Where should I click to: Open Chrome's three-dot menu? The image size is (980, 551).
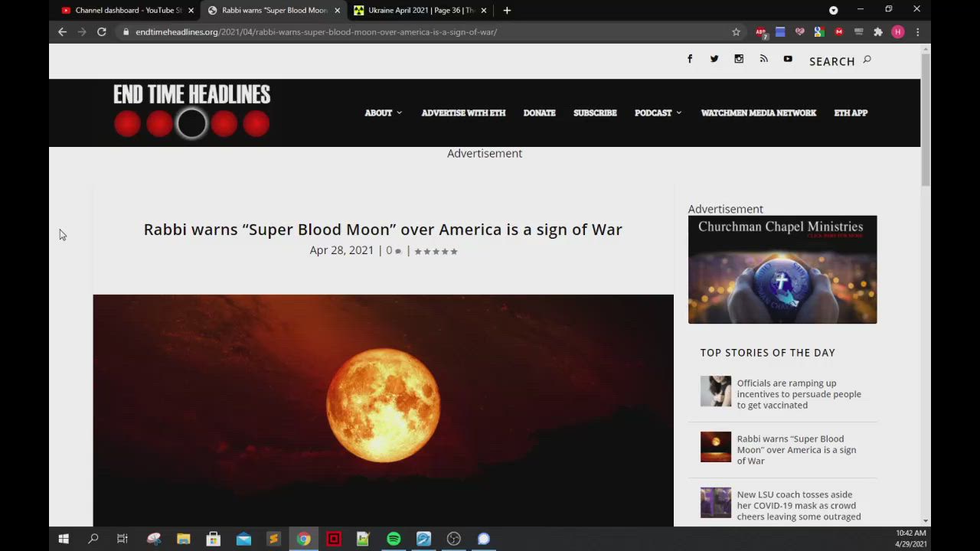(917, 32)
